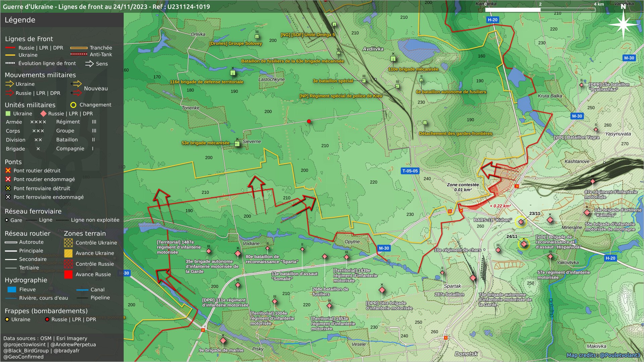Click the + 0.22 km² red annotation
644x362 pixels.
[500, 206]
